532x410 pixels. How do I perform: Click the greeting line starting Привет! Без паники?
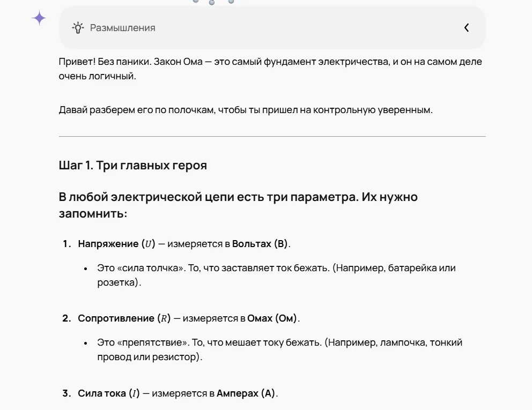pyautogui.click(x=270, y=69)
